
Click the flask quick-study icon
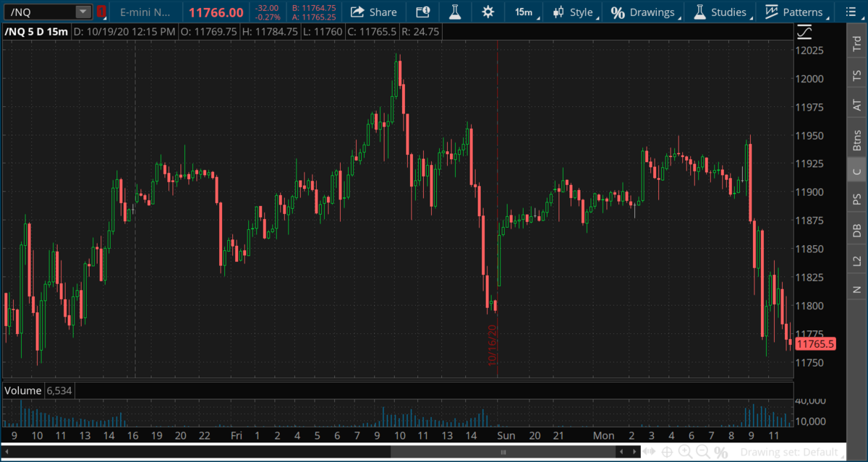pos(454,12)
